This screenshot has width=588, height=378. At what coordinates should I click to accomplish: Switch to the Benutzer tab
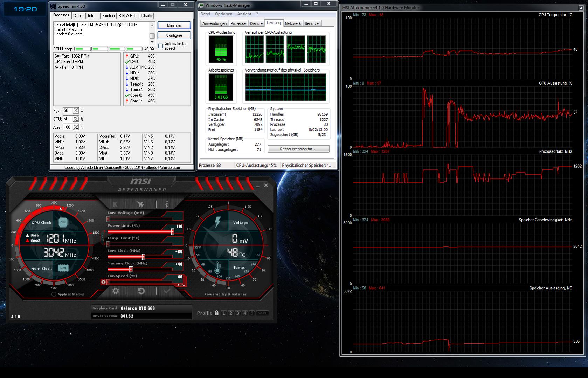pos(312,23)
